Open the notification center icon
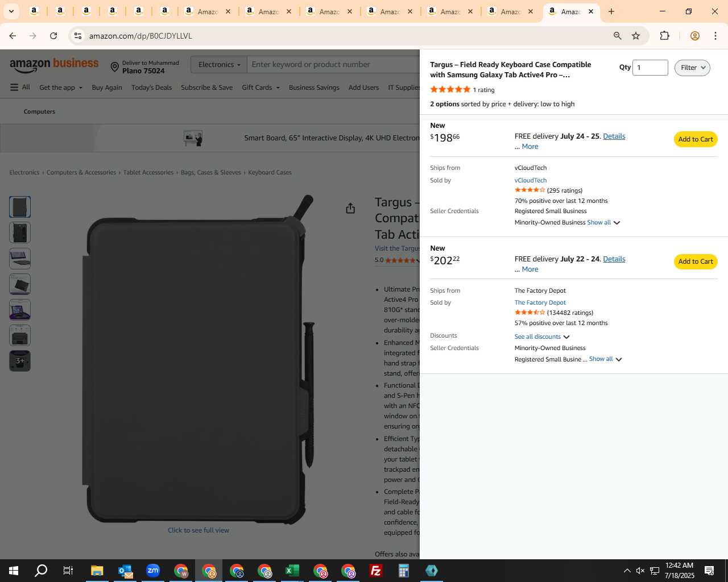728x582 pixels. coord(709,571)
